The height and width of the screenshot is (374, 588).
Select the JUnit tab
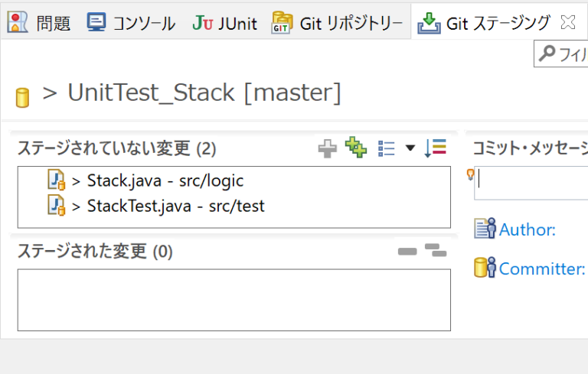tap(224, 24)
